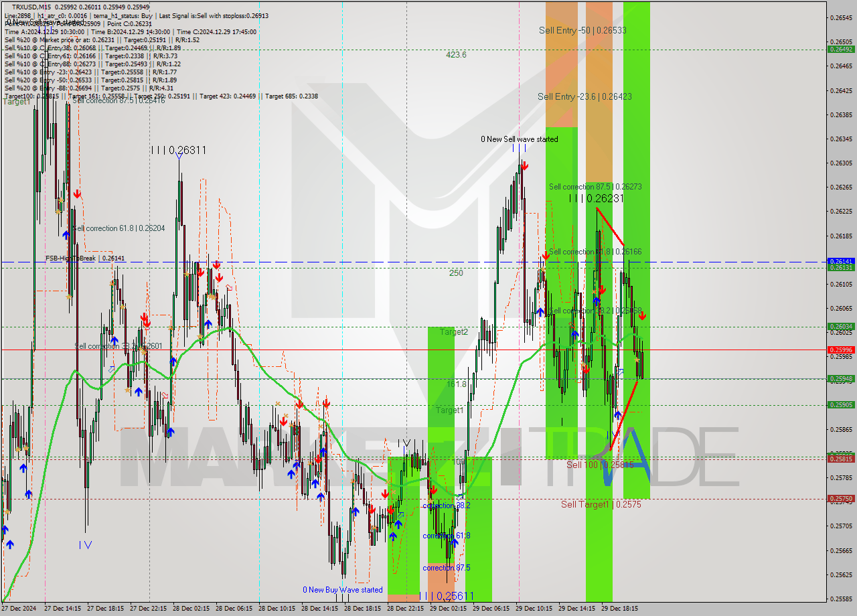857x616 pixels.
Task: Click the 0.25625 price axis label
Action: pos(842,574)
